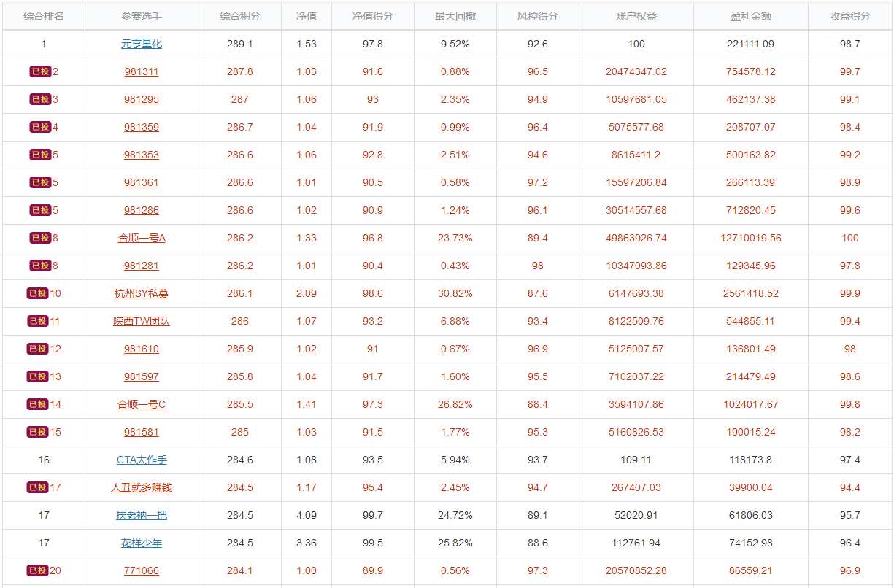The height and width of the screenshot is (588, 894).
Task: Click the 已投 badge in 981281's row
Action: click(40, 266)
